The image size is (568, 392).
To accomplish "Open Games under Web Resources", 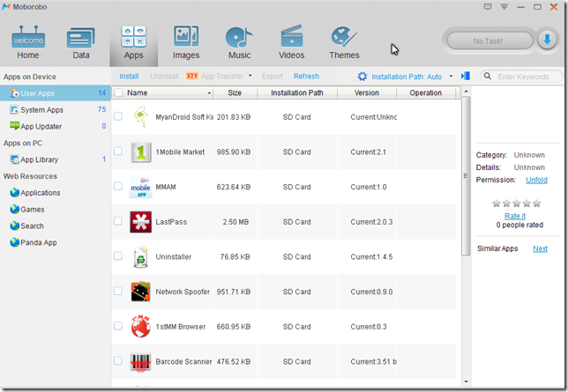I will coord(27,210).
